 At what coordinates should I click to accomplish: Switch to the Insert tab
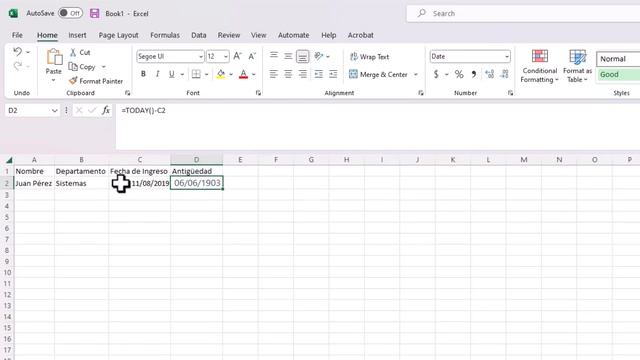[77, 35]
